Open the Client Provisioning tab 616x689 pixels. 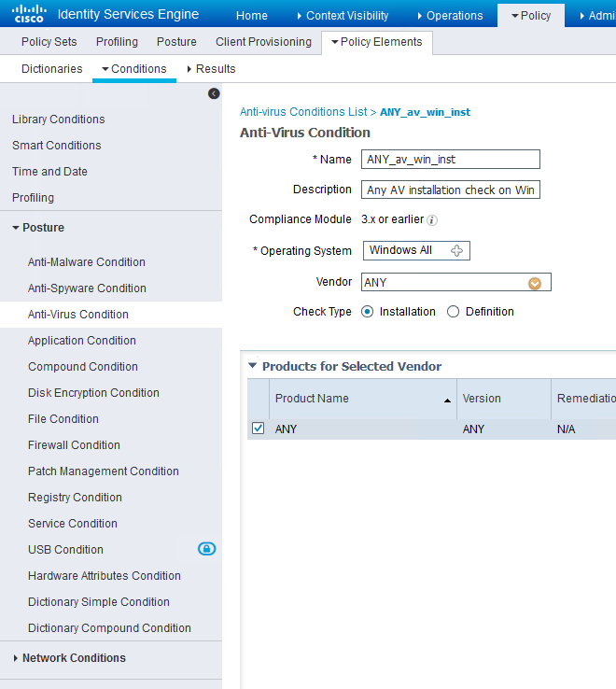[x=263, y=42]
